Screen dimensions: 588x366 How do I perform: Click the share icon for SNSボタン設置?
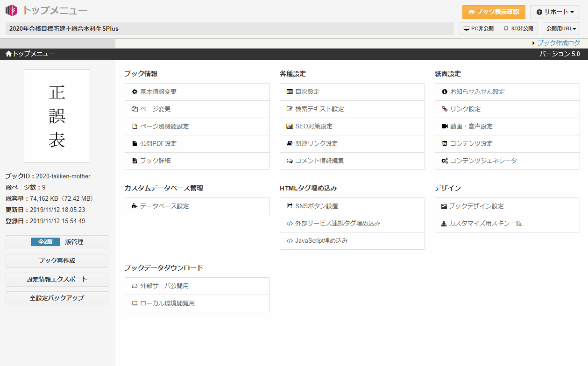click(x=290, y=206)
